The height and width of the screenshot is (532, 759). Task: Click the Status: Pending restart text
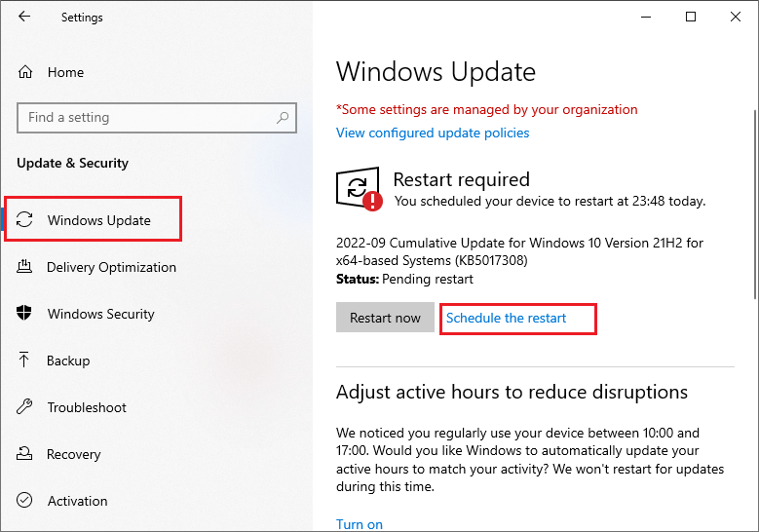(x=404, y=279)
